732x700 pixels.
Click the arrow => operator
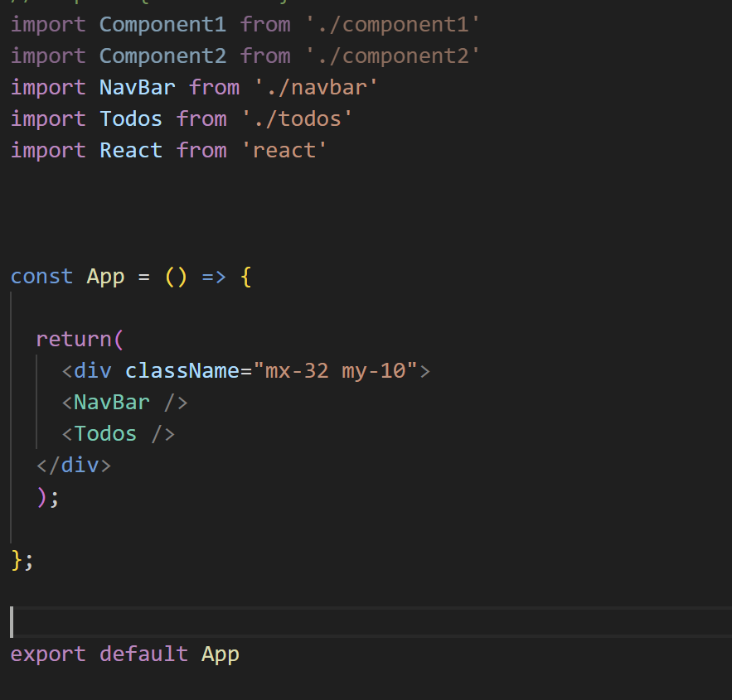pos(214,277)
